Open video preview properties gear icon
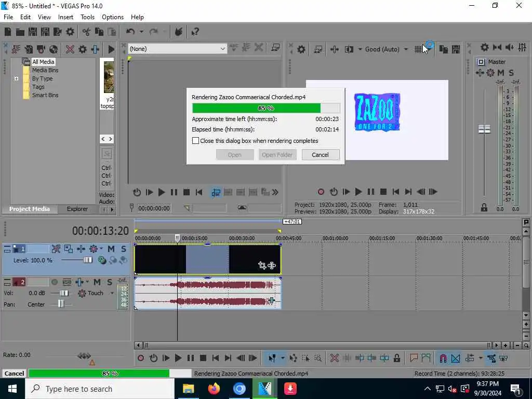 [301, 49]
